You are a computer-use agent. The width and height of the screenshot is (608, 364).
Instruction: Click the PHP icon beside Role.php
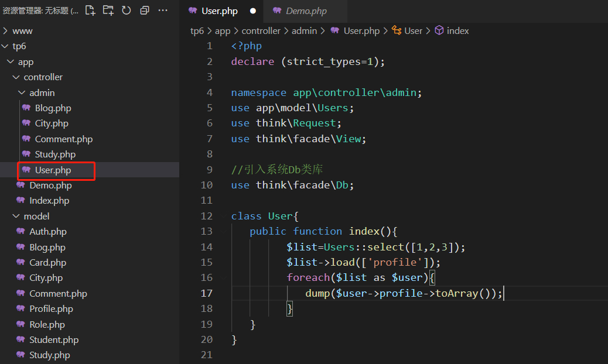click(21, 324)
